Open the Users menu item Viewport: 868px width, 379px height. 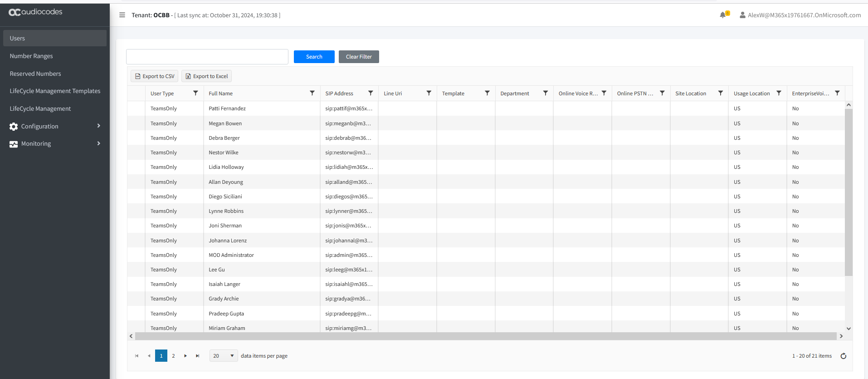coord(55,38)
